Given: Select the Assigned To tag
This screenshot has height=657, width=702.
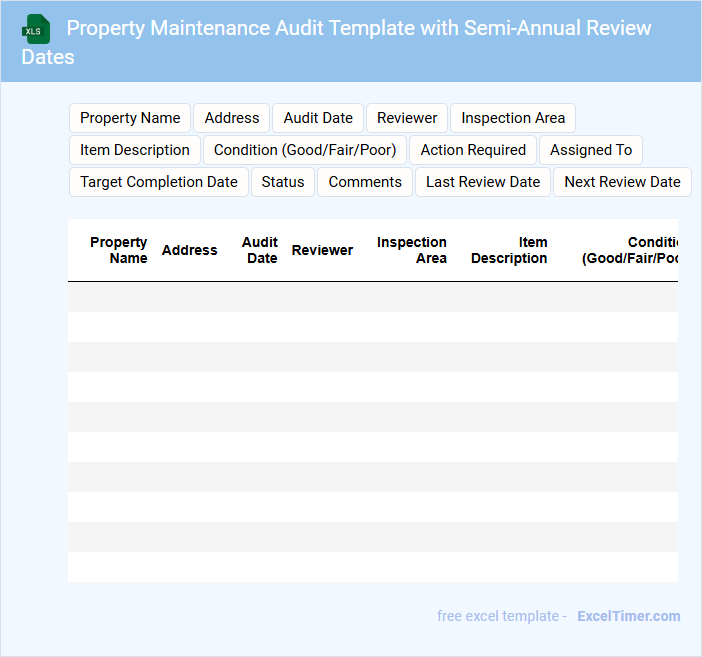Looking at the screenshot, I should (591, 150).
